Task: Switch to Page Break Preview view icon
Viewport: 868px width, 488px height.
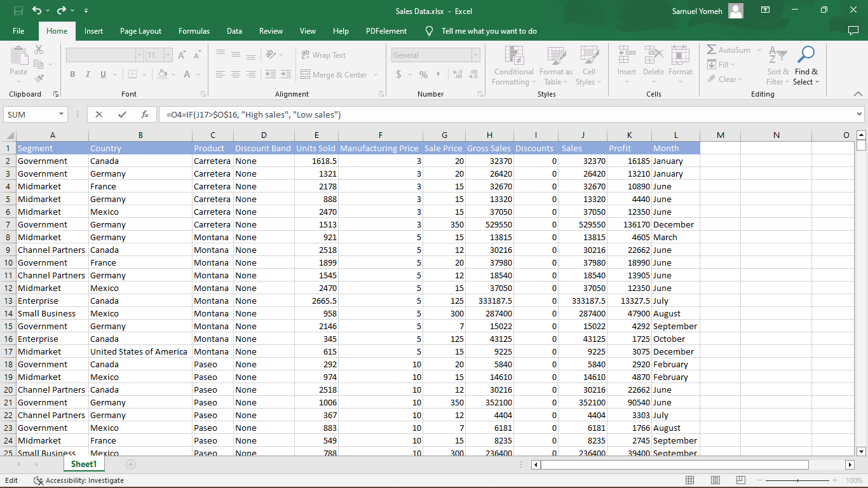Action: pos(740,480)
